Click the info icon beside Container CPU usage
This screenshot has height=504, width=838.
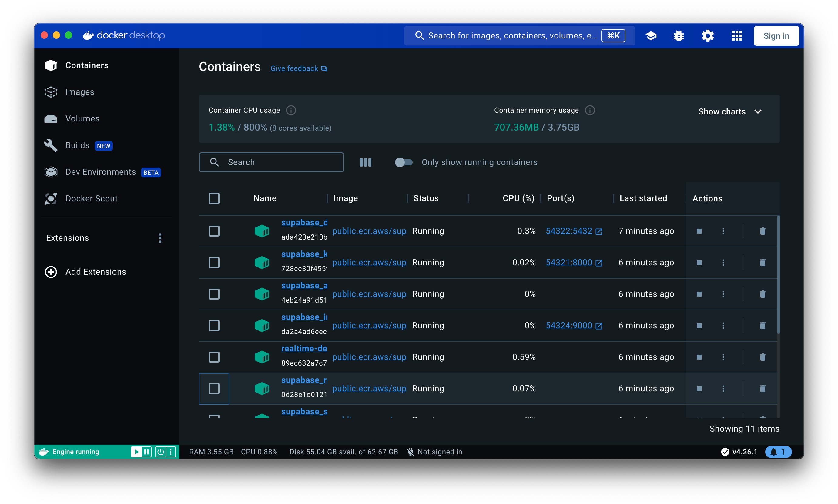[291, 110]
